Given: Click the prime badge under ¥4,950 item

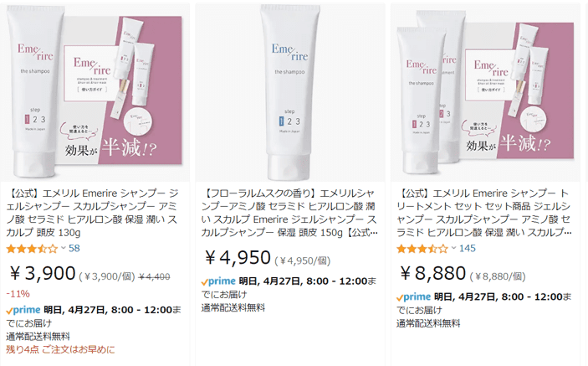Looking at the screenshot, I should point(218,281).
